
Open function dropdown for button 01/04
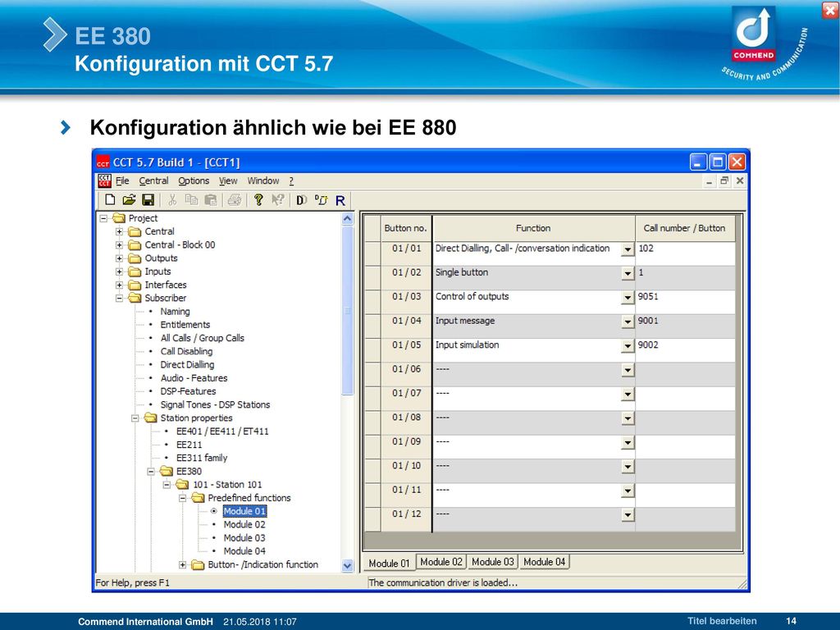628,322
